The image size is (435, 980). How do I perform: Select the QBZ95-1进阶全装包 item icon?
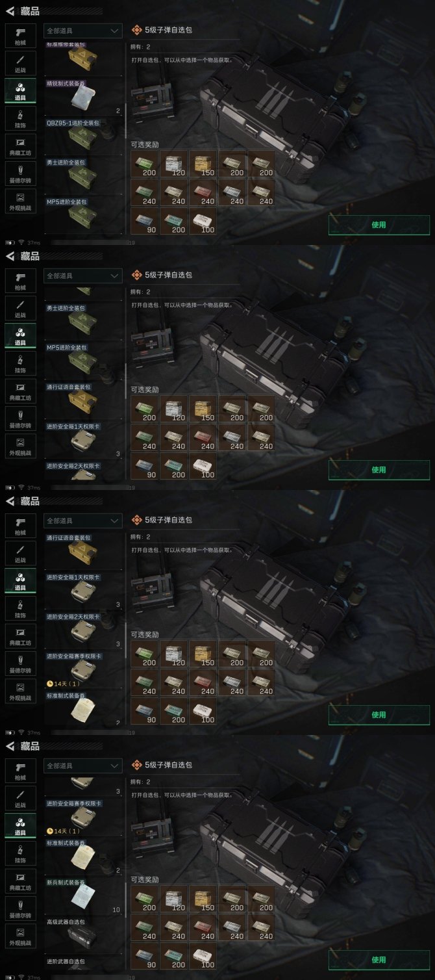[83, 137]
